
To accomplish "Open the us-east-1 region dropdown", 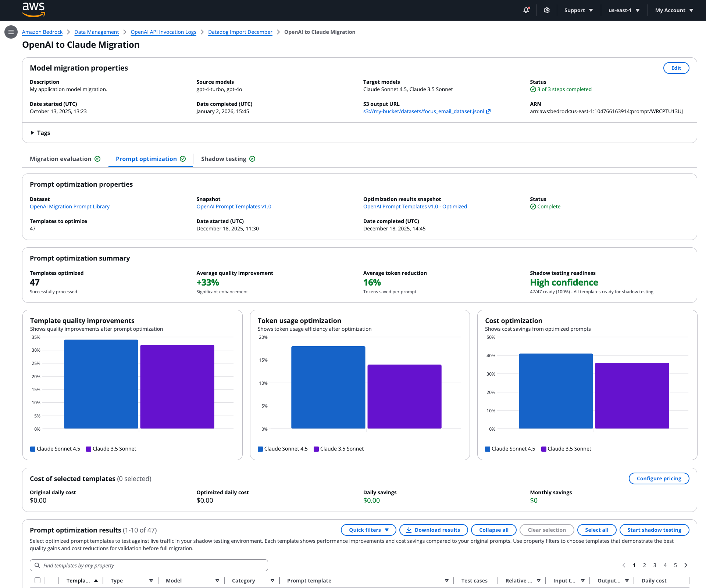I will pyautogui.click(x=624, y=10).
